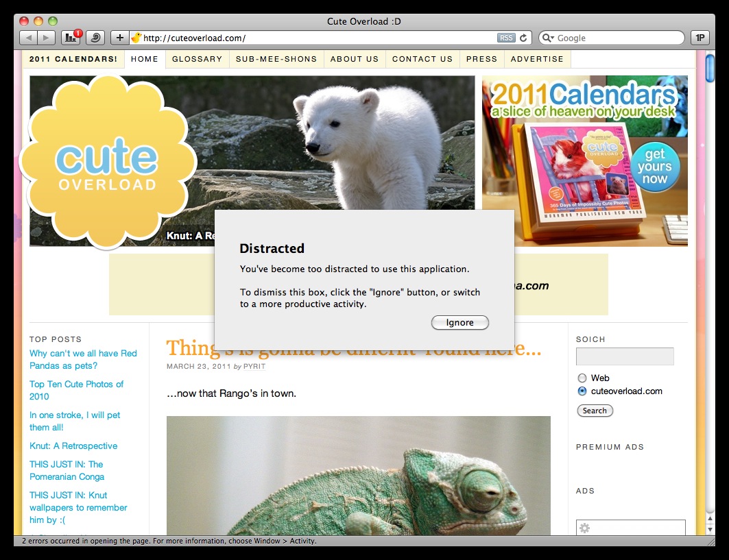
Task: Click the spiral swirl toolbar icon
Action: click(95, 38)
